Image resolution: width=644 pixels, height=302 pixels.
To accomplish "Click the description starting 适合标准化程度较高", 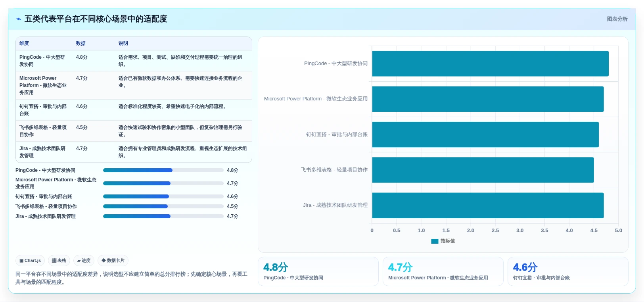I will pos(173,106).
